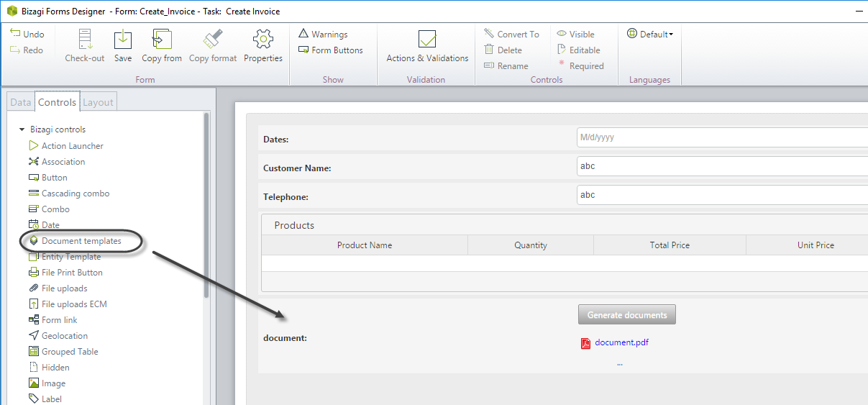Open the Default language dropdown
This screenshot has width=868, height=405.
(650, 34)
